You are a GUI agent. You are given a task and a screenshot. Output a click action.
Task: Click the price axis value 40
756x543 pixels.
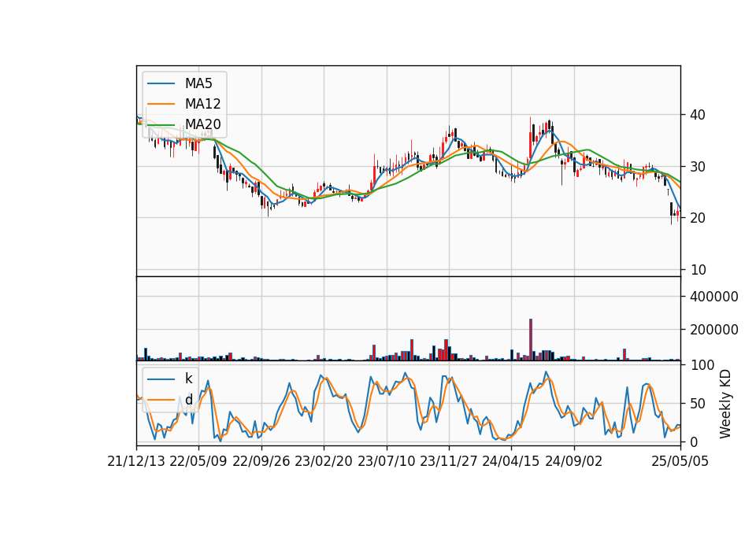(698, 115)
